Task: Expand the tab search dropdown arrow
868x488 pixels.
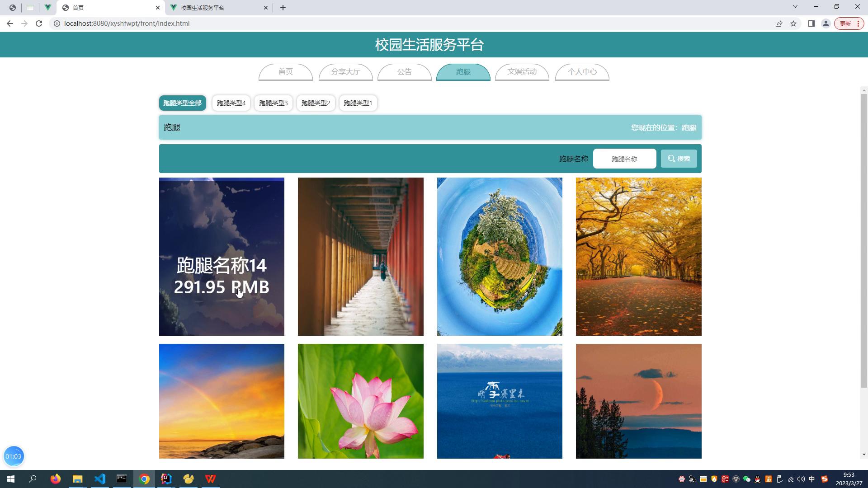Action: (x=795, y=6)
